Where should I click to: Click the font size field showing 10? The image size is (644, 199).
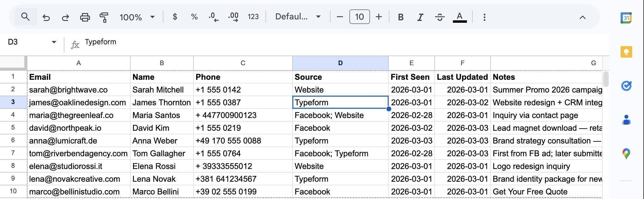pyautogui.click(x=359, y=17)
